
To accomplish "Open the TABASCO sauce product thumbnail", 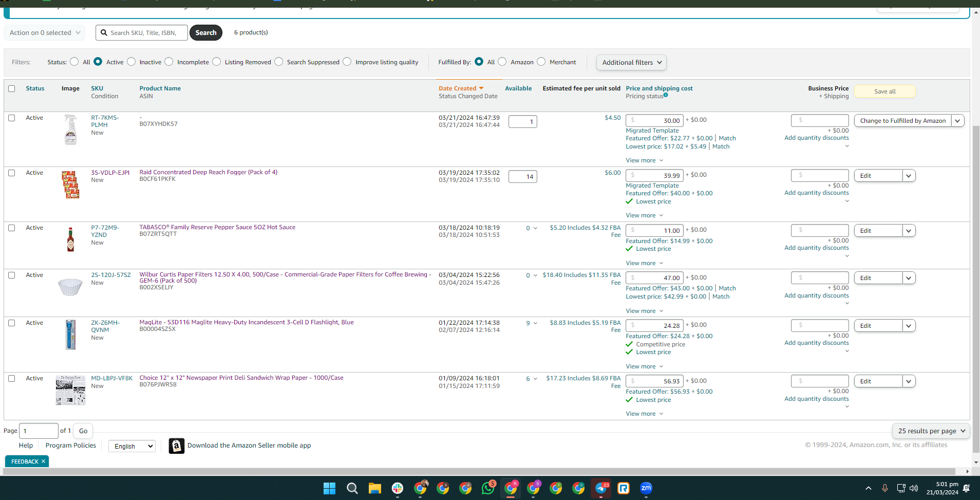I will click(70, 239).
